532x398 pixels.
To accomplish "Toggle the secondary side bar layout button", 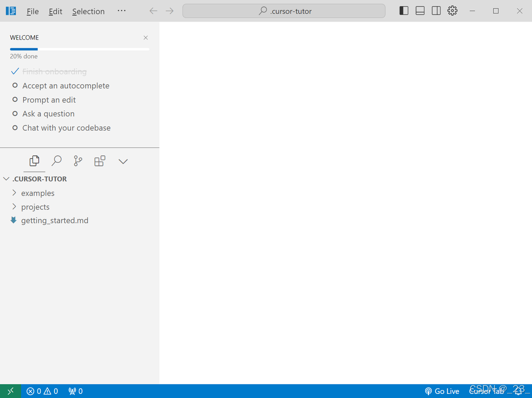I will point(436,11).
